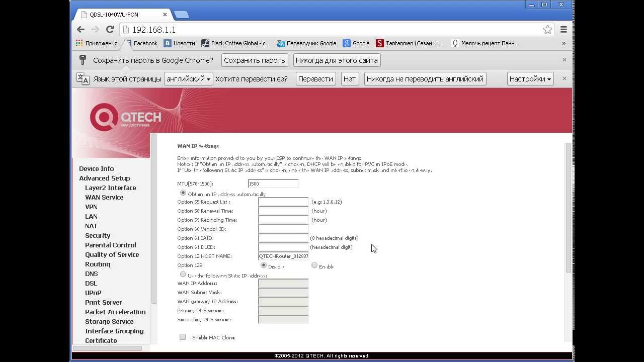This screenshot has width=644, height=362.
Task: Click the Перевести button
Action: click(315, 79)
